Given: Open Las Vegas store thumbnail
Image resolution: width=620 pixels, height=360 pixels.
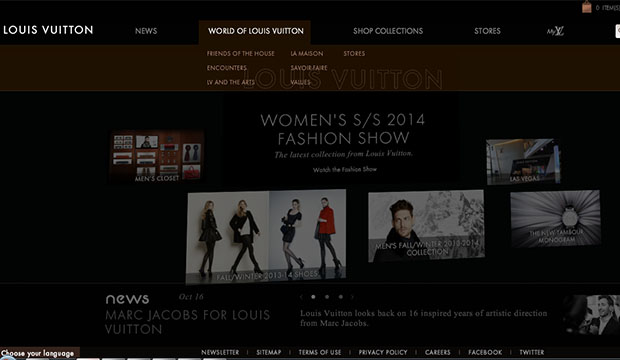Looking at the screenshot, I should pyautogui.click(x=524, y=161).
